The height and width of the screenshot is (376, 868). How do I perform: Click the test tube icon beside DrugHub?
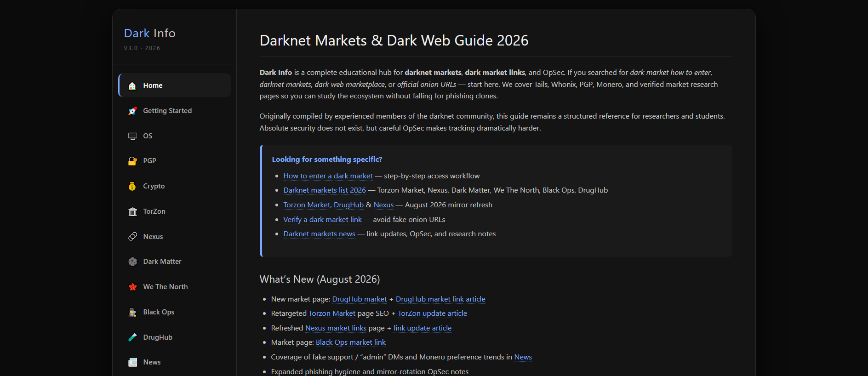132,337
